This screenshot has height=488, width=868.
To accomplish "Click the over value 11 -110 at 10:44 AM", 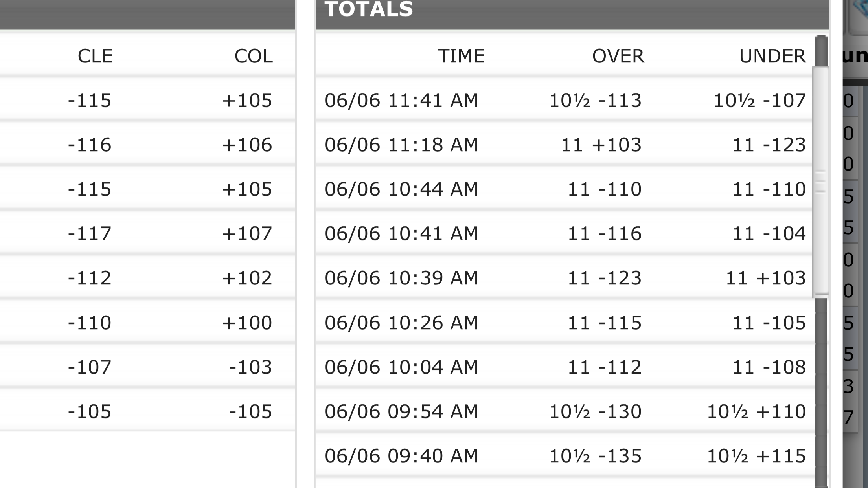I will pos(605,189).
